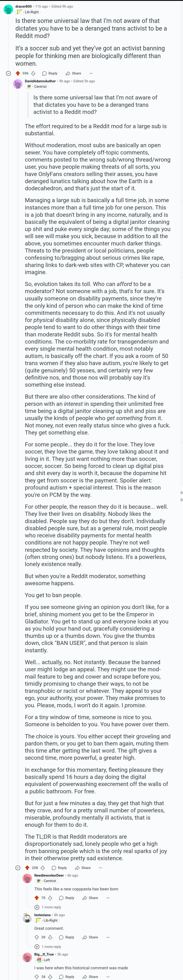
Task: Click NeedleworkerDeer's avatar picture
Action: (27, 878)
